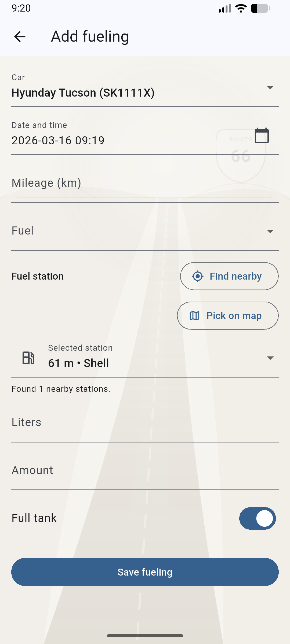290x644 pixels.
Task: Select the Amount input field
Action: coord(145,471)
